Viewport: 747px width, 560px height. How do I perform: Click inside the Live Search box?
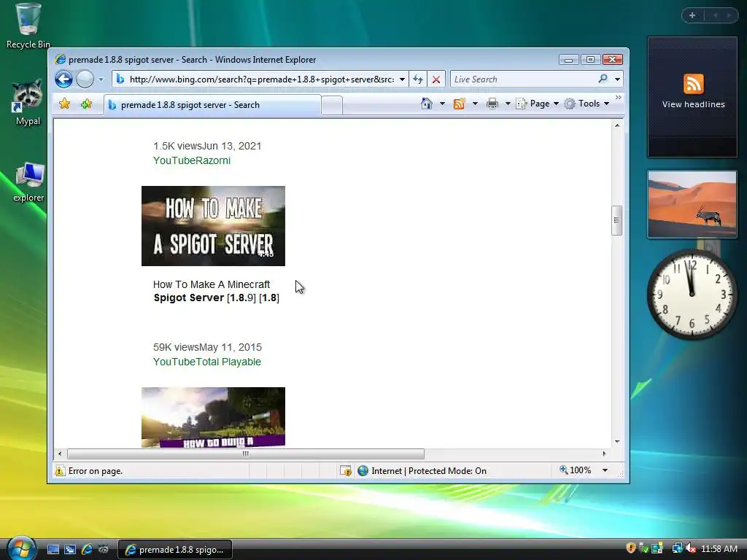coord(523,79)
